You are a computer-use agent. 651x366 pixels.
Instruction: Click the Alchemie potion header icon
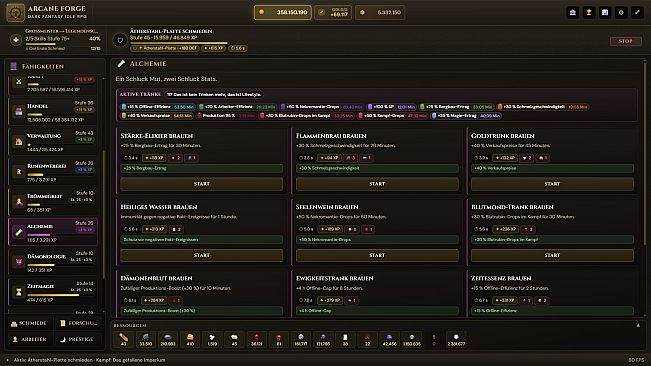point(121,63)
